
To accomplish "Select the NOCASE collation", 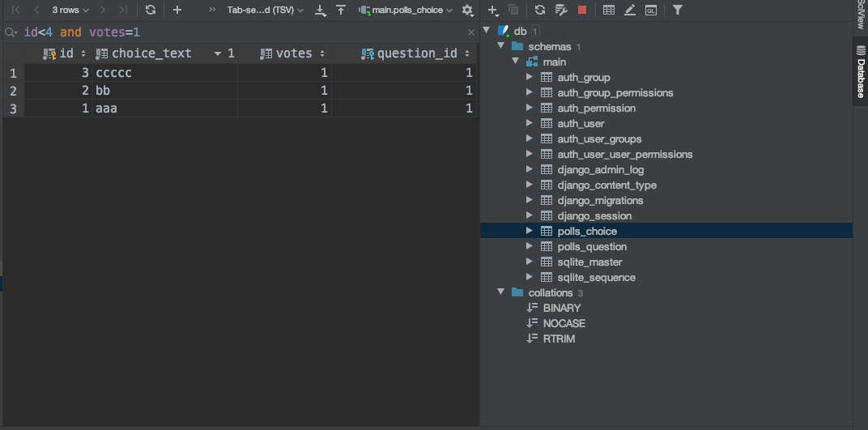I will click(x=564, y=323).
